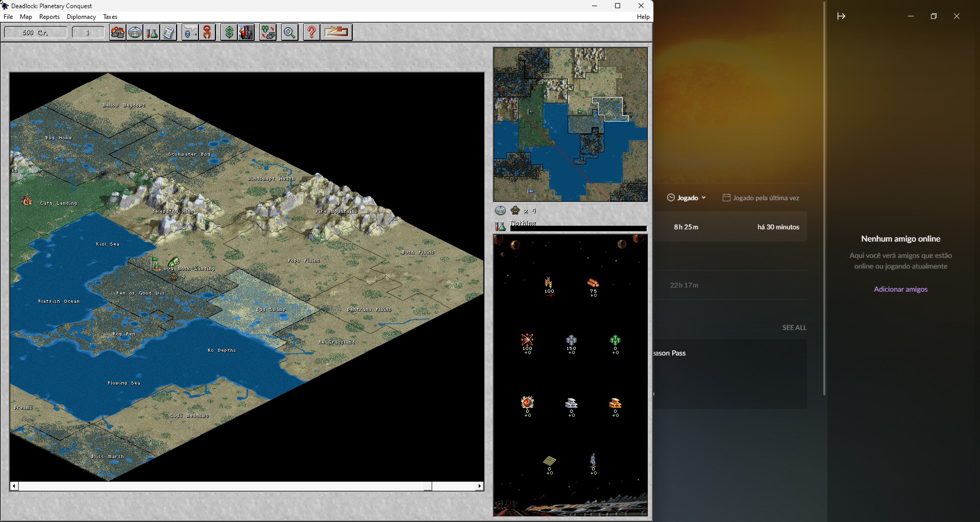Image resolution: width=980 pixels, height=522 pixels.
Task: Open the military tanks toolbar icon
Action: (117, 33)
